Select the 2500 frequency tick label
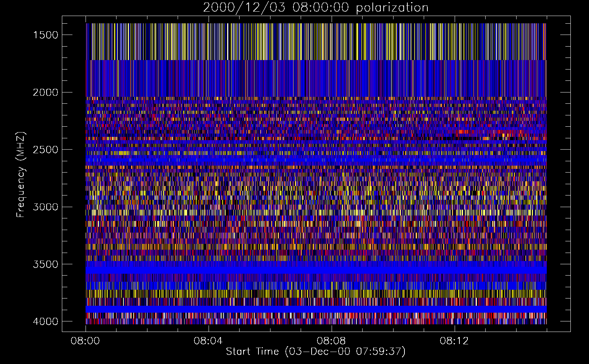Image resolution: width=589 pixels, height=364 pixels. point(46,150)
